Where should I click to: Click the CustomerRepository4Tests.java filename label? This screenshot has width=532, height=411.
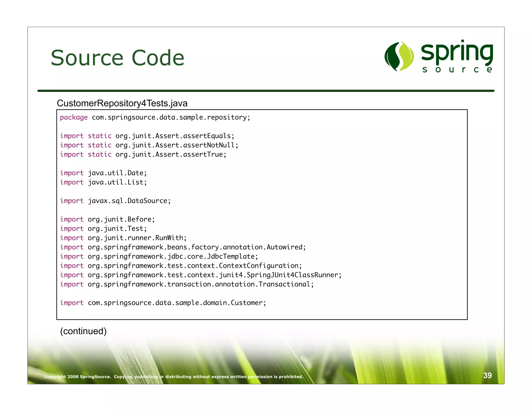click(122, 103)
